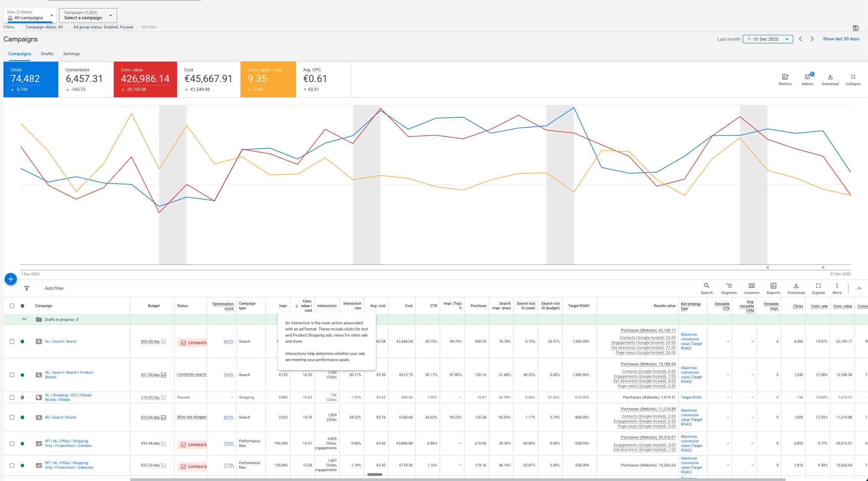Toggle the select-all checkbox in the table header
868x481 pixels.
[12, 306]
